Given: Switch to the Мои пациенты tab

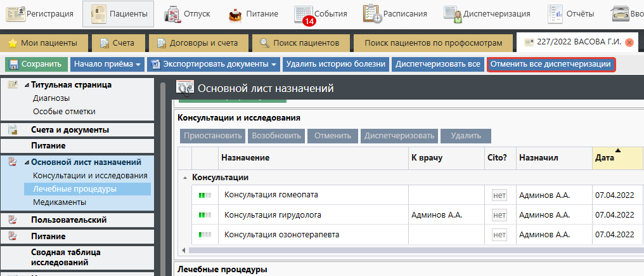Looking at the screenshot, I should (43, 43).
